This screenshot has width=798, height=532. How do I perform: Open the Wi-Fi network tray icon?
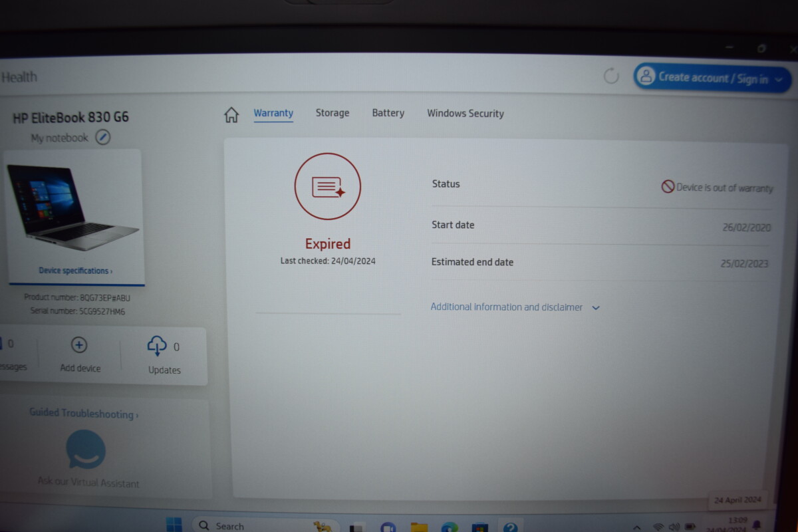point(659,527)
